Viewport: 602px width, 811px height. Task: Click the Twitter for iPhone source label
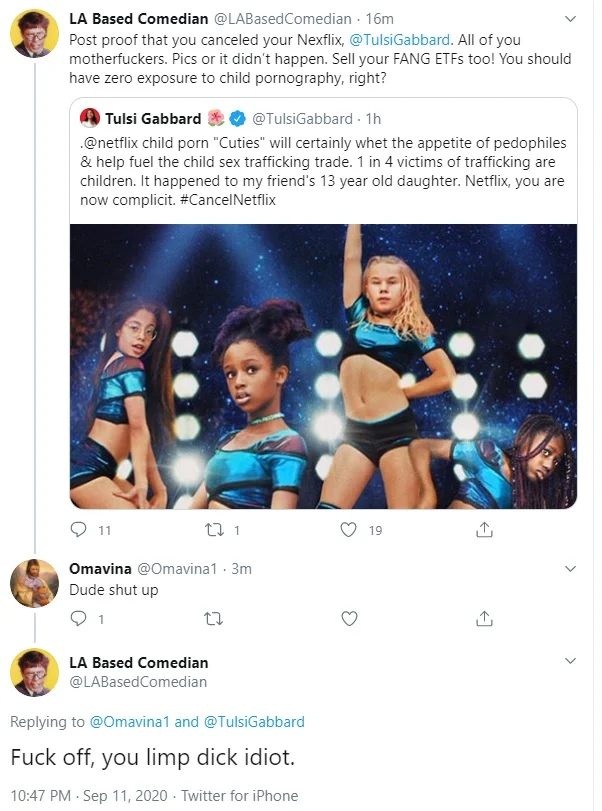tap(239, 795)
